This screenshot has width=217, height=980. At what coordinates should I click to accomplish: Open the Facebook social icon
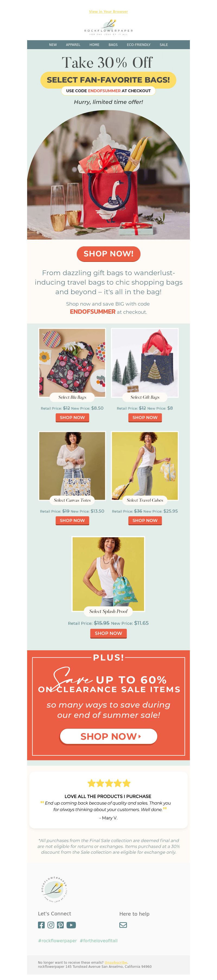pos(42,925)
